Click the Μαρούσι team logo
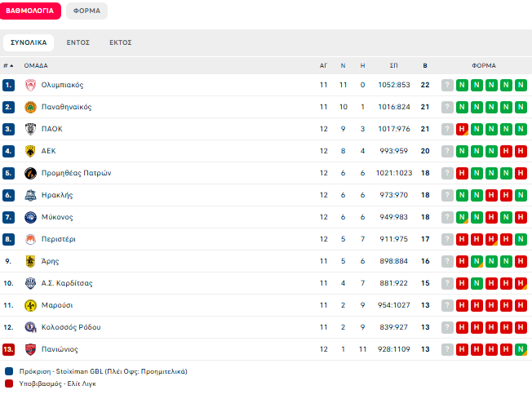This screenshot has height=399, width=532. point(30,305)
